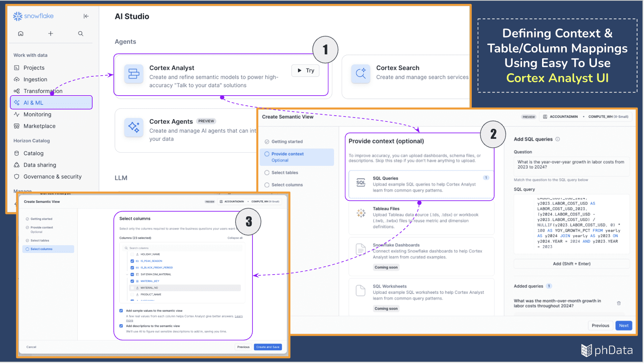This screenshot has height=364, width=644.
Task: Click the Snowflake logo in the sidebar
Action: click(33, 16)
